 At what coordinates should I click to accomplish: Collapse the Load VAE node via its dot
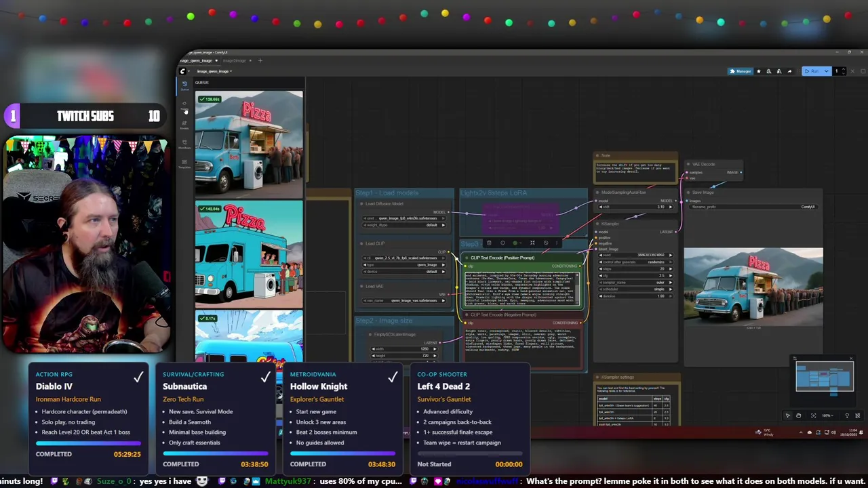(x=361, y=286)
